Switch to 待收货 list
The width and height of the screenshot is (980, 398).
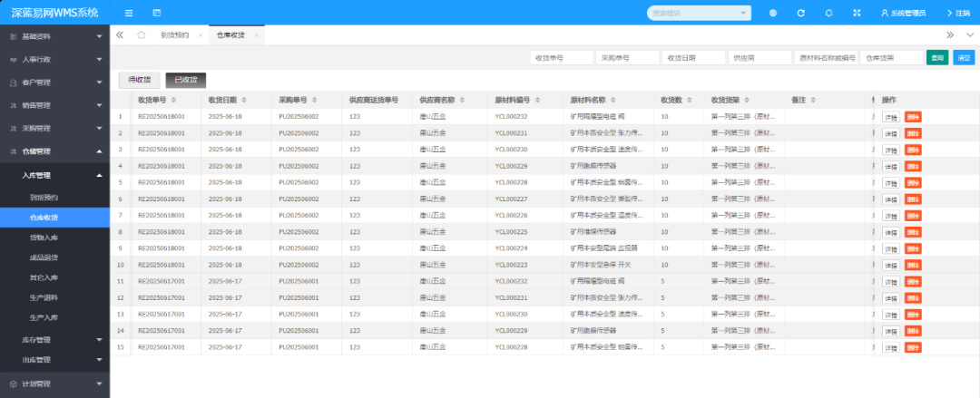[139, 80]
